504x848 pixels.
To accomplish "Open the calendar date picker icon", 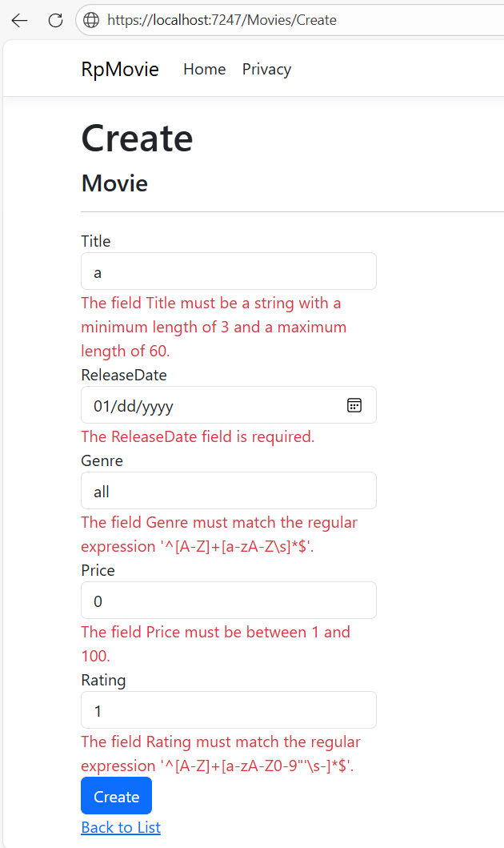I will point(354,405).
